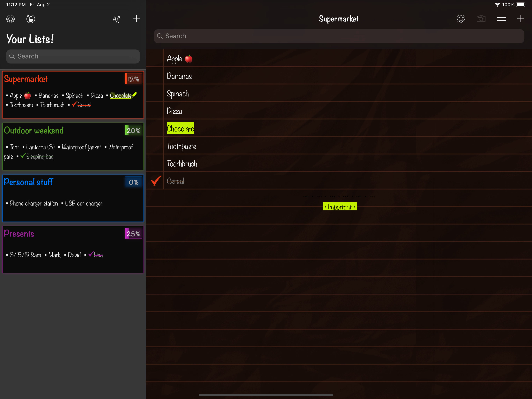The image size is (532, 399).
Task: Open the Personal stuff list
Action: (x=73, y=198)
